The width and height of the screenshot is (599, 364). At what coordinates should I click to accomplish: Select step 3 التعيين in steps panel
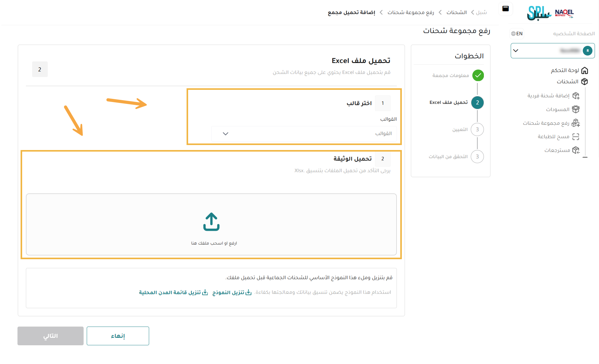pyautogui.click(x=477, y=129)
